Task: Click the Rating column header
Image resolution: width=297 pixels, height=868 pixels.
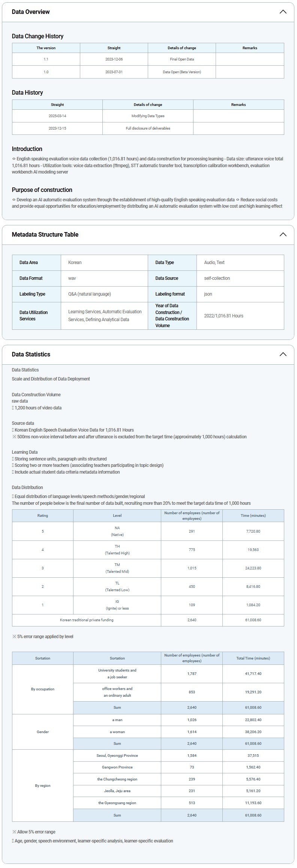Action: pyautogui.click(x=43, y=515)
